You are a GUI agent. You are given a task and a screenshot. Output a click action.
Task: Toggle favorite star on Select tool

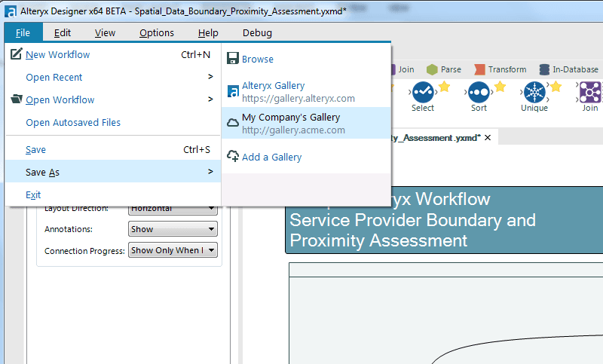(x=444, y=87)
